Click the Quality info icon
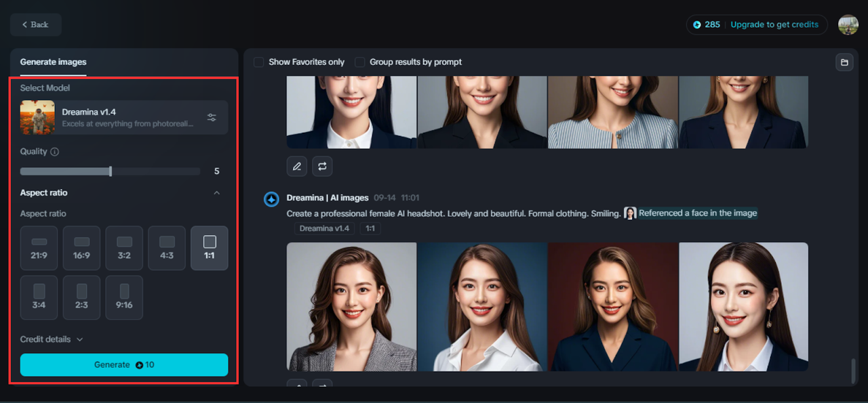868x403 pixels. [55, 152]
